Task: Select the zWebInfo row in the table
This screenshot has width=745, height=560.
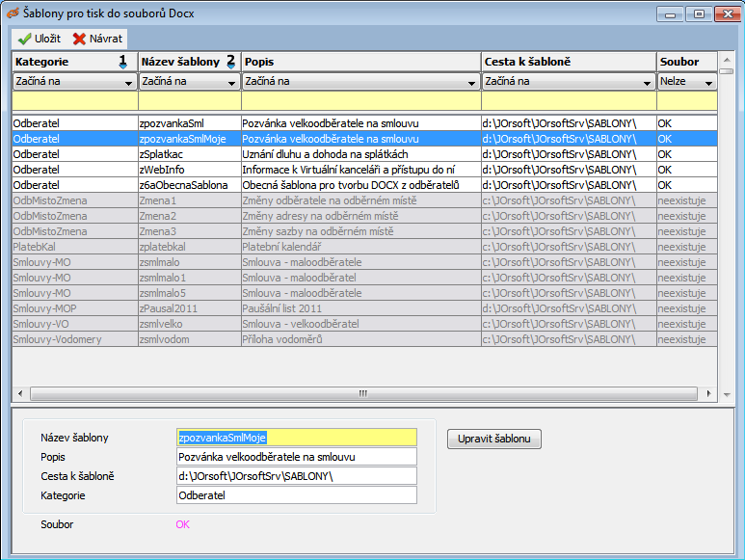Action: point(189,170)
